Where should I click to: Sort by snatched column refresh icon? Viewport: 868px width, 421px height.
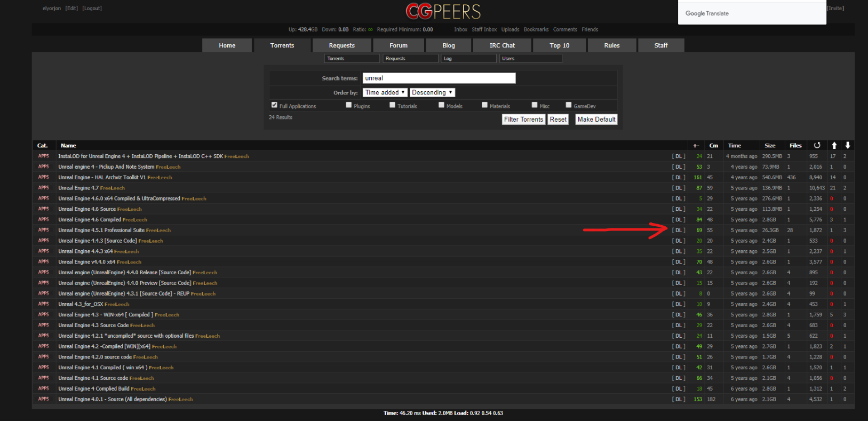817,145
